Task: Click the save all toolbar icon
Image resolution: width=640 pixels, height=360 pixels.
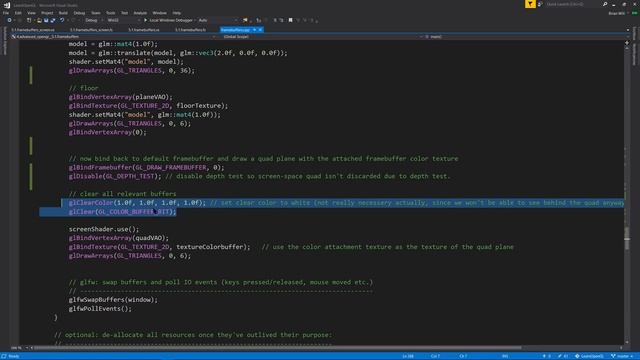Action: [53, 20]
